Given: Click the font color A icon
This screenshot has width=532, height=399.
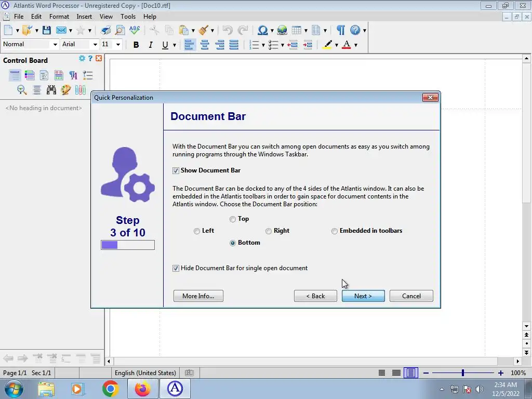Looking at the screenshot, I should [347, 45].
